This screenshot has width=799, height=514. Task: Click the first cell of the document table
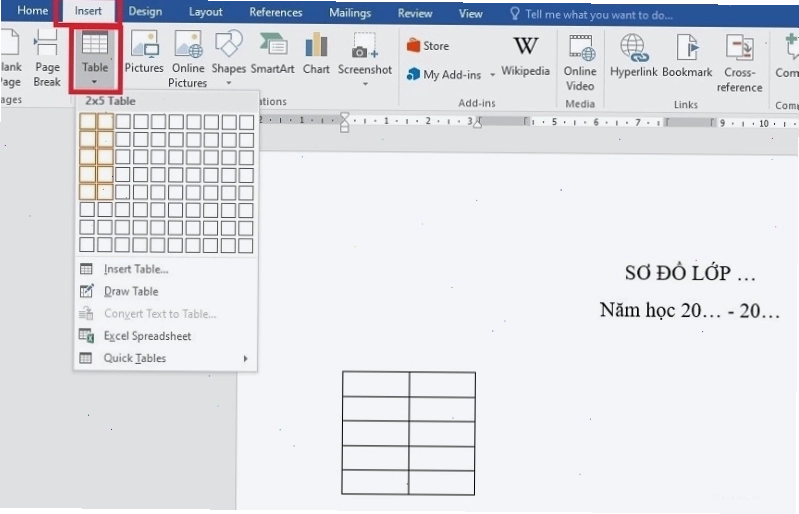pos(376,384)
